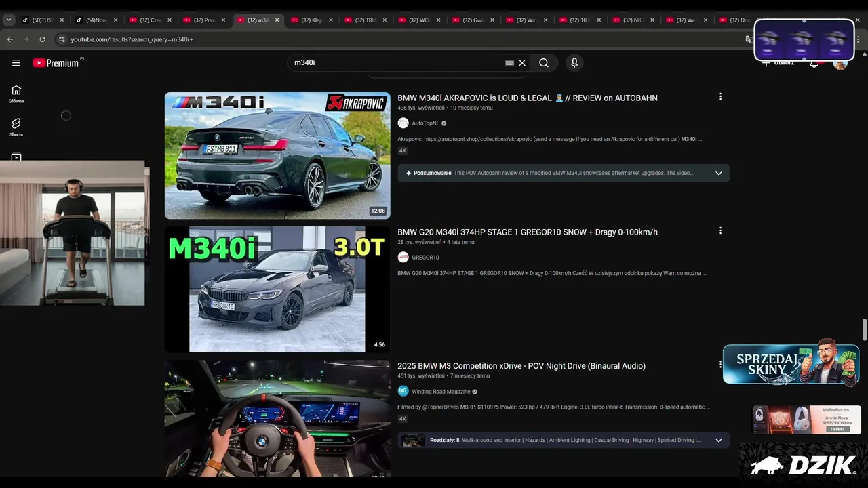Click the Akrapovic autotopnl.shop description text
Image resolution: width=868 pixels, height=488 pixels.
[550, 139]
